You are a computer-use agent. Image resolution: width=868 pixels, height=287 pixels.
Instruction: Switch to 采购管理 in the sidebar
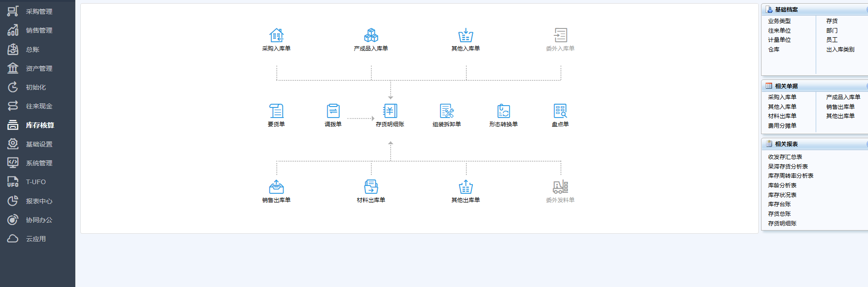pos(39,11)
